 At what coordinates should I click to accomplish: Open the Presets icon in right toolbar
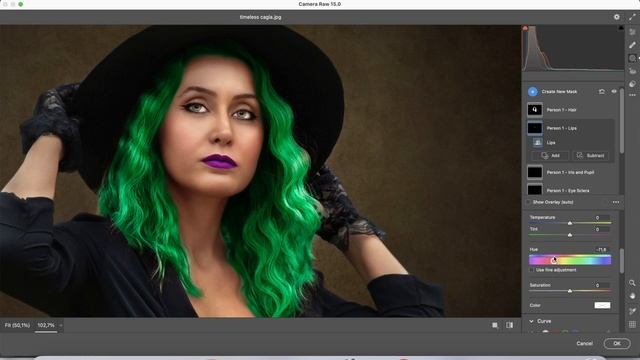pos(632,84)
